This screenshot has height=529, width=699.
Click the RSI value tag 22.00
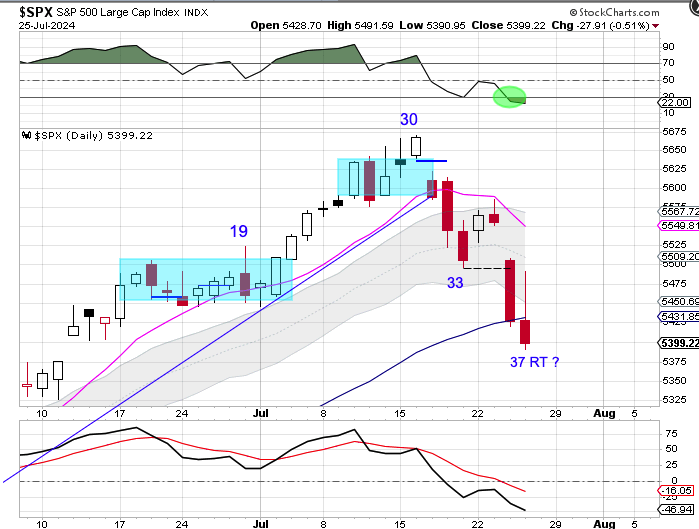(x=674, y=103)
